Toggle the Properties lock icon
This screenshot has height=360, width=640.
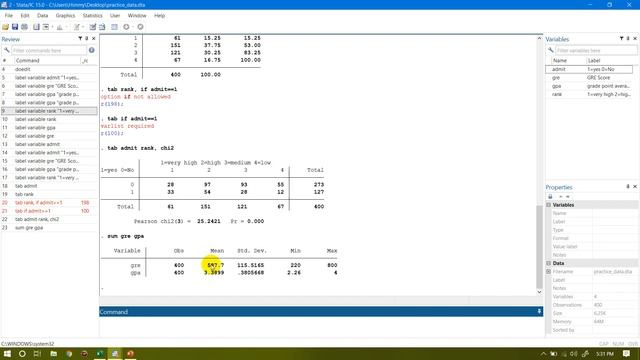[x=550, y=196]
